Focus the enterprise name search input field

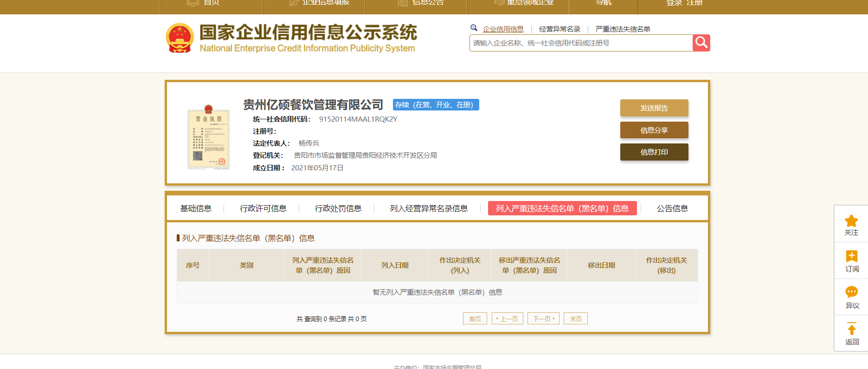pos(581,43)
